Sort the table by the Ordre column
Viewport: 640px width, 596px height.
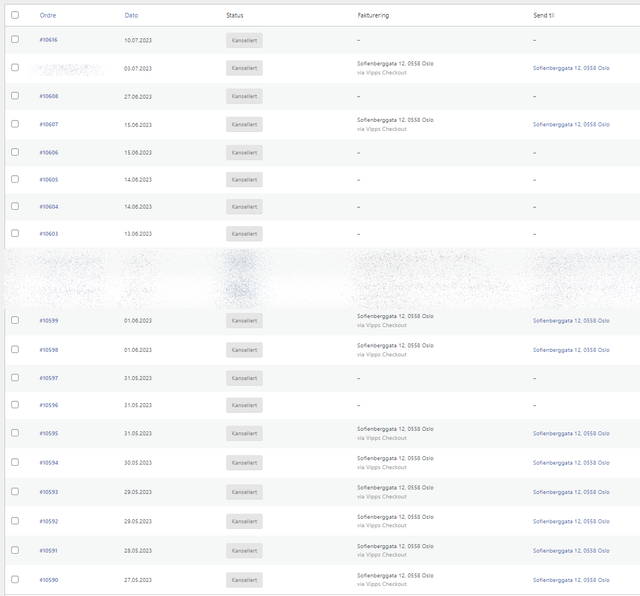(48, 16)
